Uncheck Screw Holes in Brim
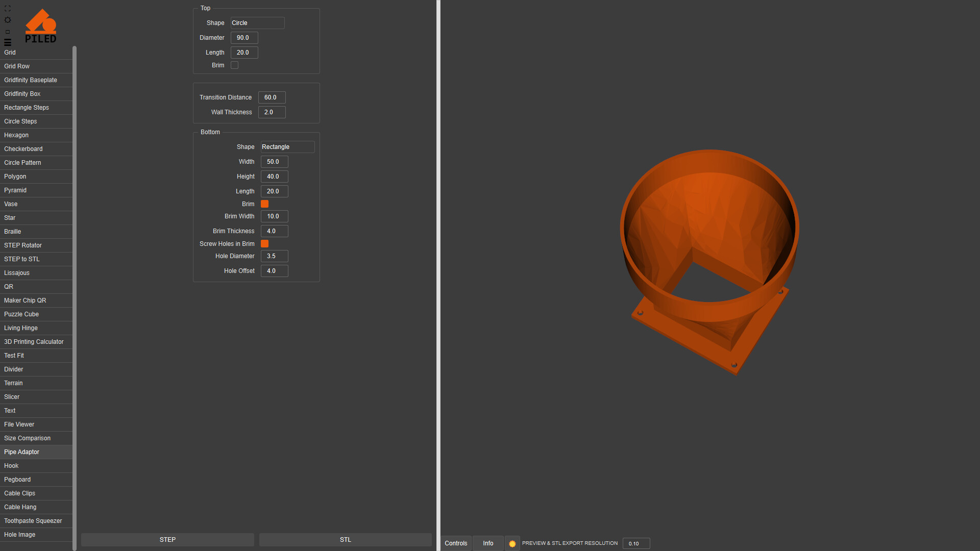 [265, 244]
